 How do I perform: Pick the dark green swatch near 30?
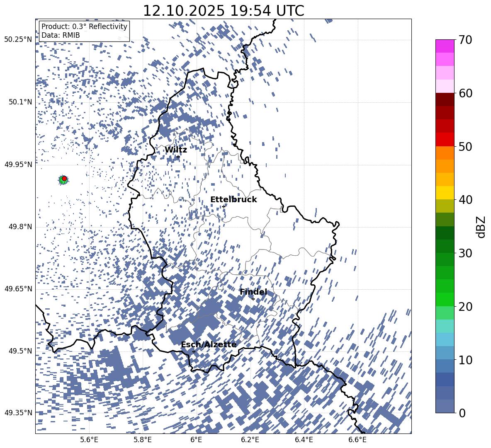[x=445, y=246]
